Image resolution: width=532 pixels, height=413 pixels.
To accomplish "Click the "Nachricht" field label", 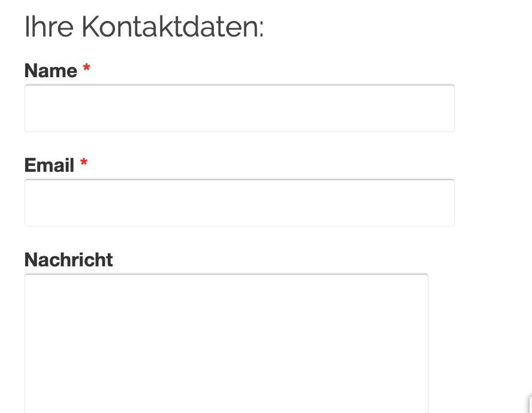I will tap(68, 260).
